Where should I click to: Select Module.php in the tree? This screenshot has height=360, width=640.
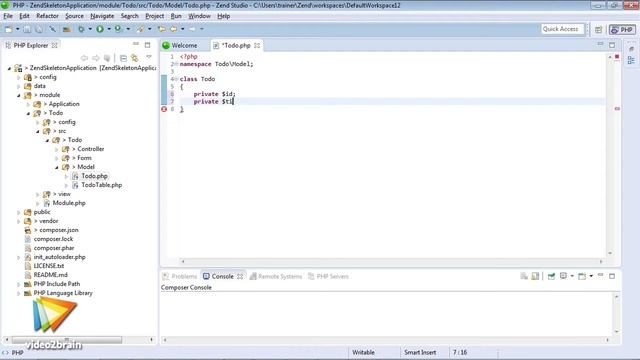click(69, 203)
